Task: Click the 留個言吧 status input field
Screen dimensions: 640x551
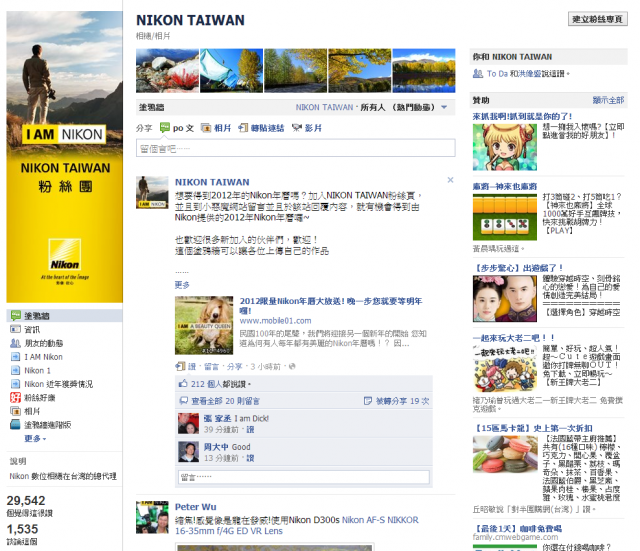Action: pos(296,148)
